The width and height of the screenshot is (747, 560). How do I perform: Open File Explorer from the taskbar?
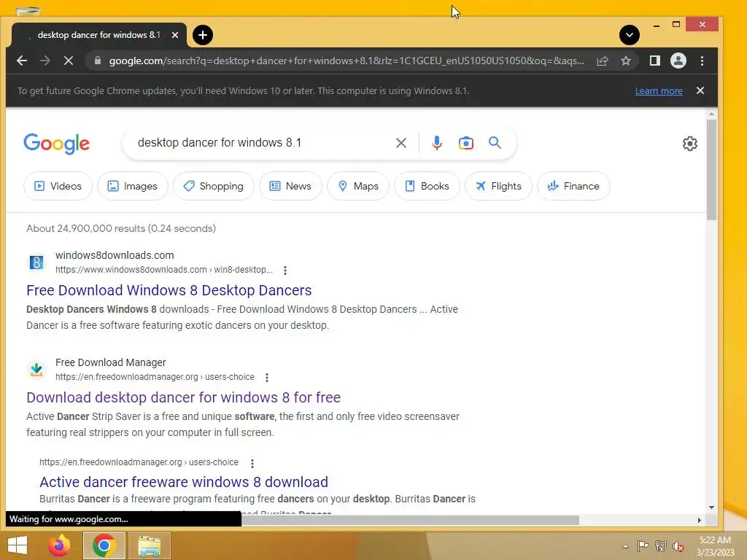(x=150, y=545)
